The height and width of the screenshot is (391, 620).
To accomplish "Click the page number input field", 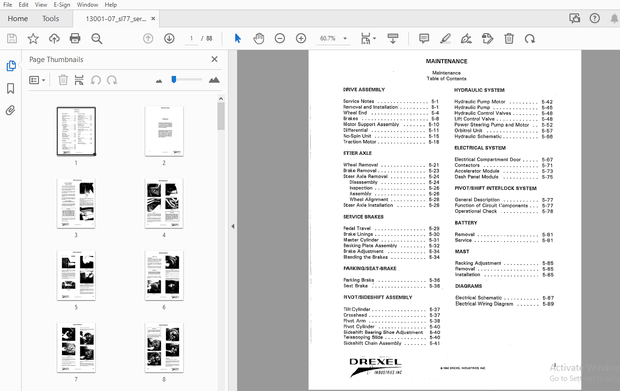I will click(x=191, y=38).
